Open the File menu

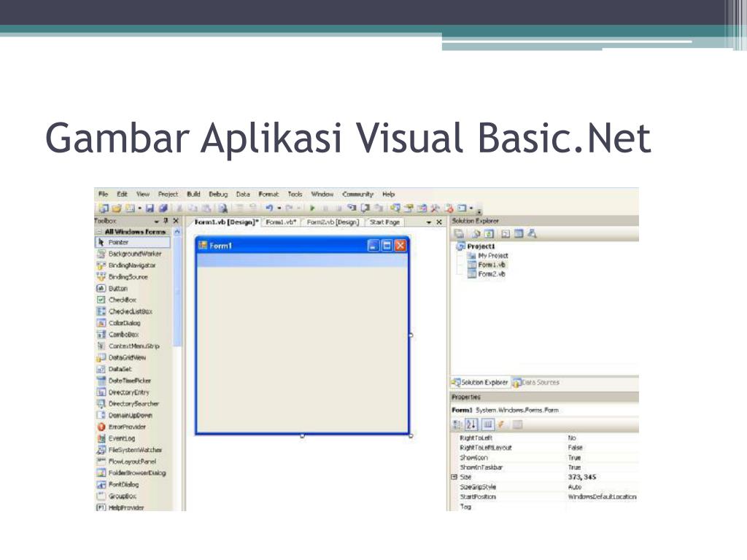coord(104,194)
